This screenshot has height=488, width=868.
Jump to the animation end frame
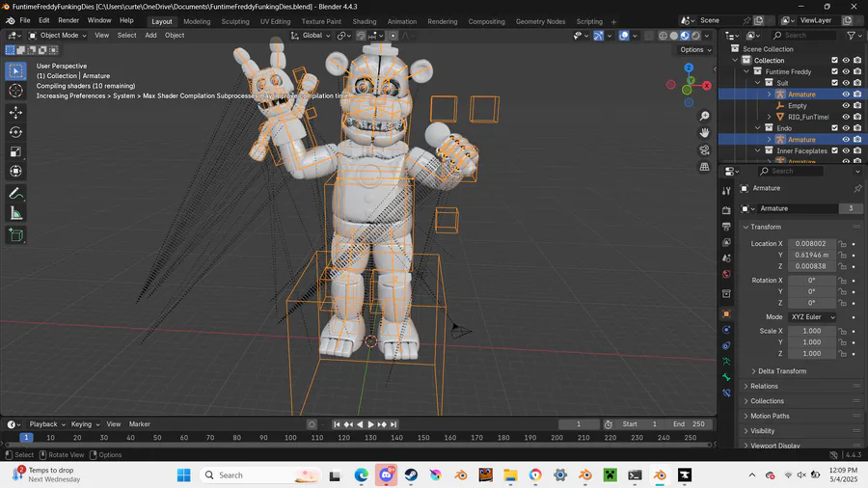tap(393, 424)
